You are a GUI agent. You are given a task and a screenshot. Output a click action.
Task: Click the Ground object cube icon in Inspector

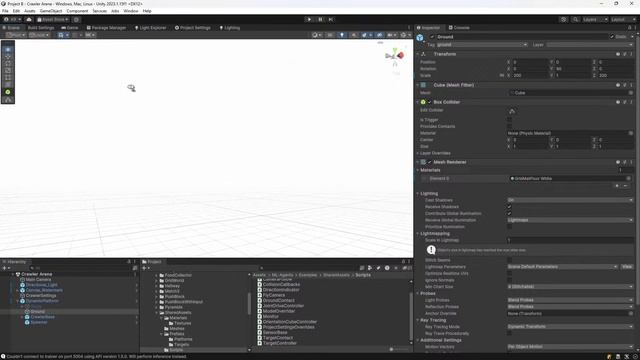[420, 38]
